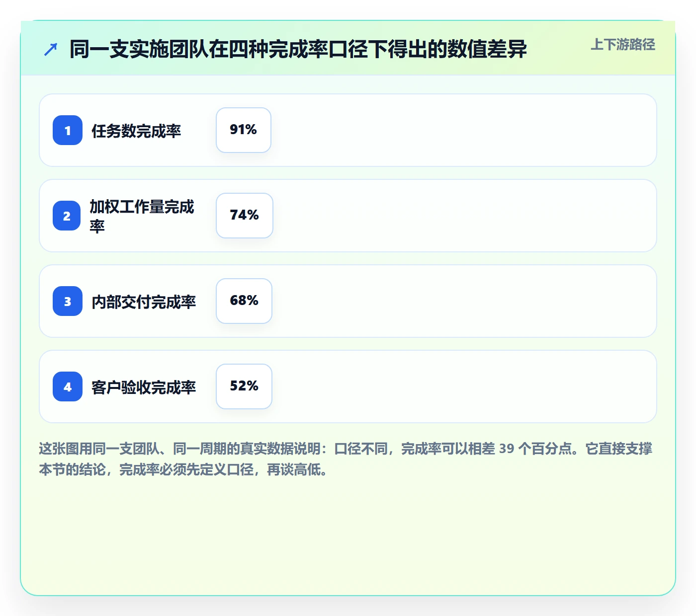Click the 74% value box
Screen dimensions: 696x616
(x=245, y=216)
